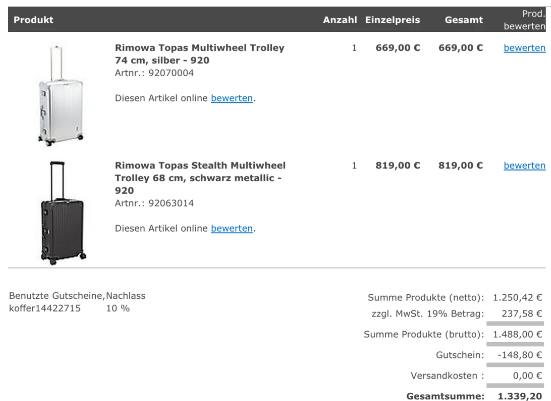Select the Rimowa Topas Stealth Multiwheel title
This screenshot has width=551, height=401.
pyautogui.click(x=200, y=178)
